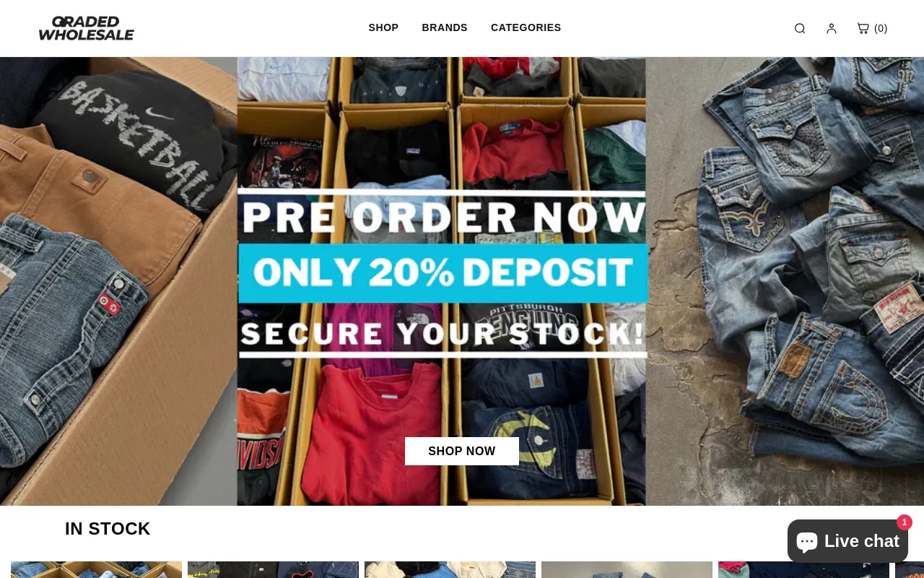The image size is (924, 578).
Task: Click the Live chat text label
Action: [862, 541]
